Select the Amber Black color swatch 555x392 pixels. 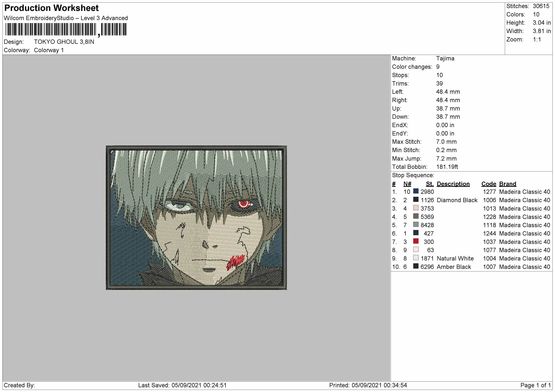click(x=416, y=266)
